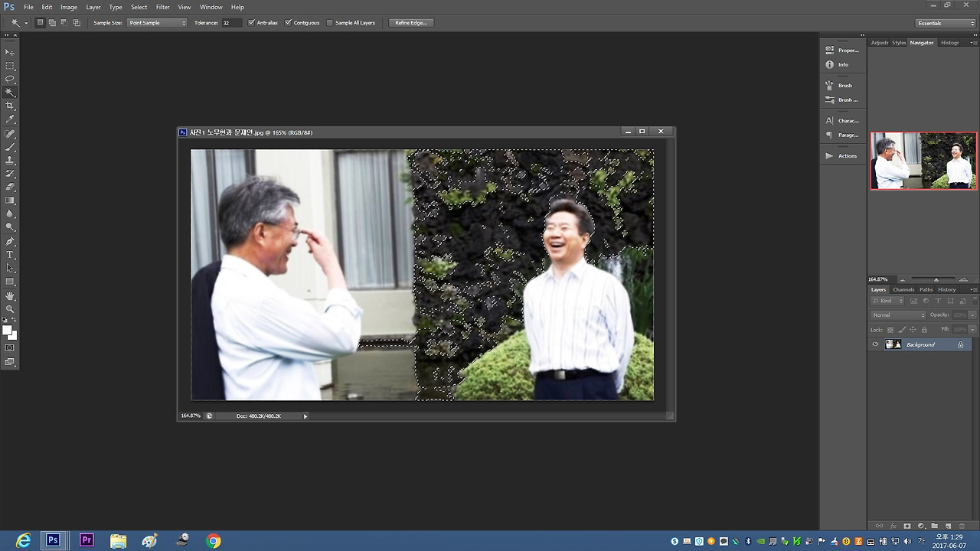
Task: Open the Sample Size dropdown
Action: 157,23
